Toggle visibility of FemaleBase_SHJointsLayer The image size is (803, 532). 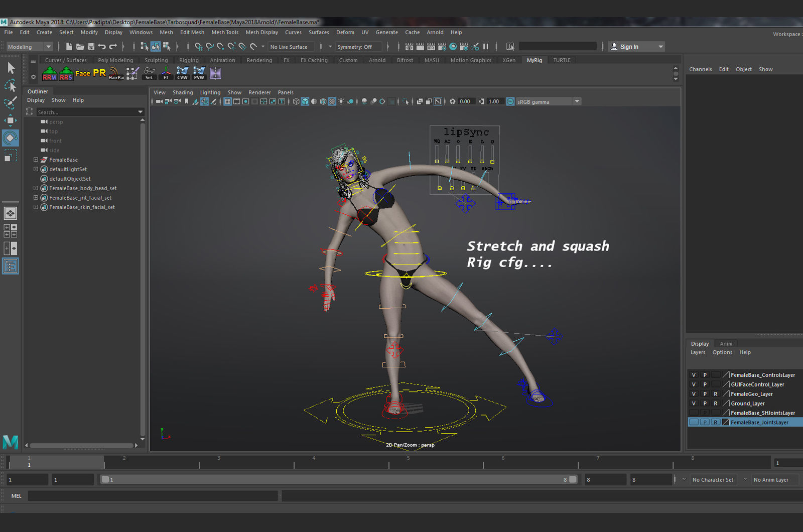click(x=694, y=413)
